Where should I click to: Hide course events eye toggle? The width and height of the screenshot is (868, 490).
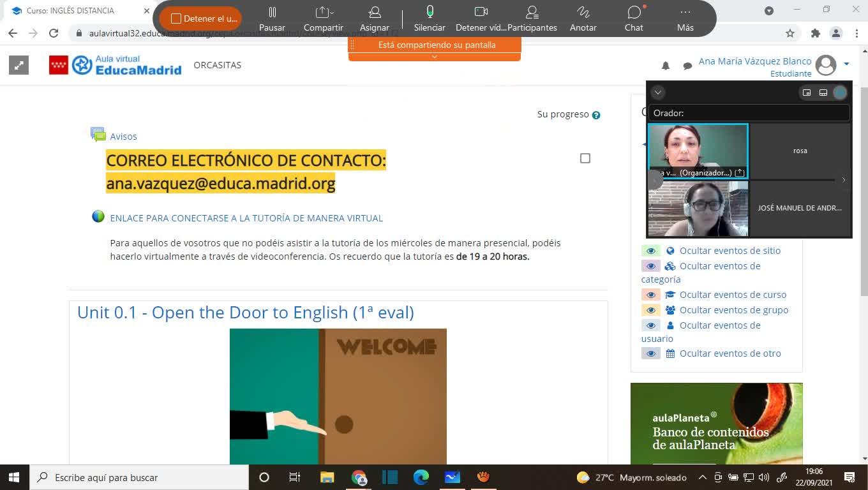point(651,295)
